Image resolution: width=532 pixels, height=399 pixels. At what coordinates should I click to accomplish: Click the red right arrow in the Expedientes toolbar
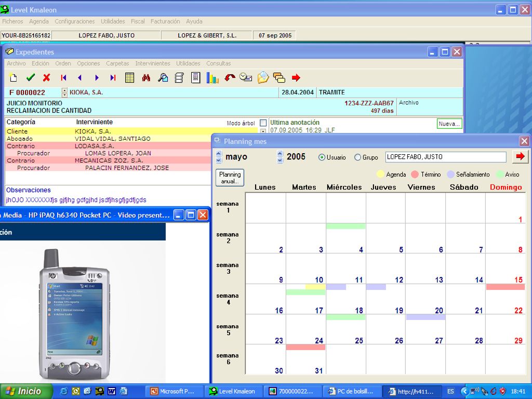[x=296, y=78]
